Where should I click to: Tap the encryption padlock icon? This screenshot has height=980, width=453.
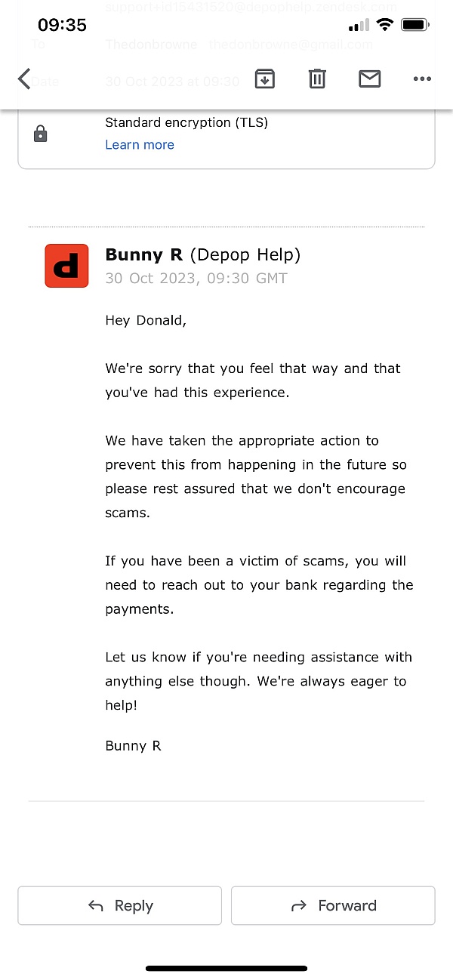click(x=41, y=134)
